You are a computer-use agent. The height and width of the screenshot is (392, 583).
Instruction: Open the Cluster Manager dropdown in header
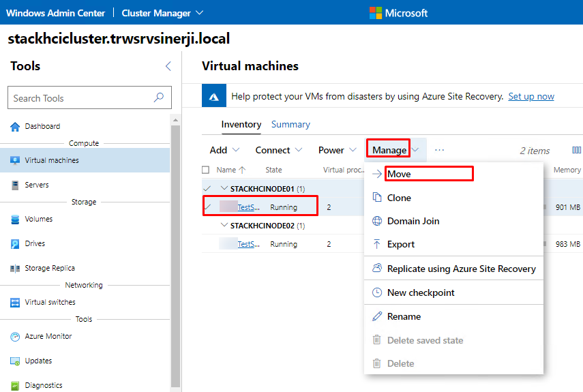tap(162, 13)
